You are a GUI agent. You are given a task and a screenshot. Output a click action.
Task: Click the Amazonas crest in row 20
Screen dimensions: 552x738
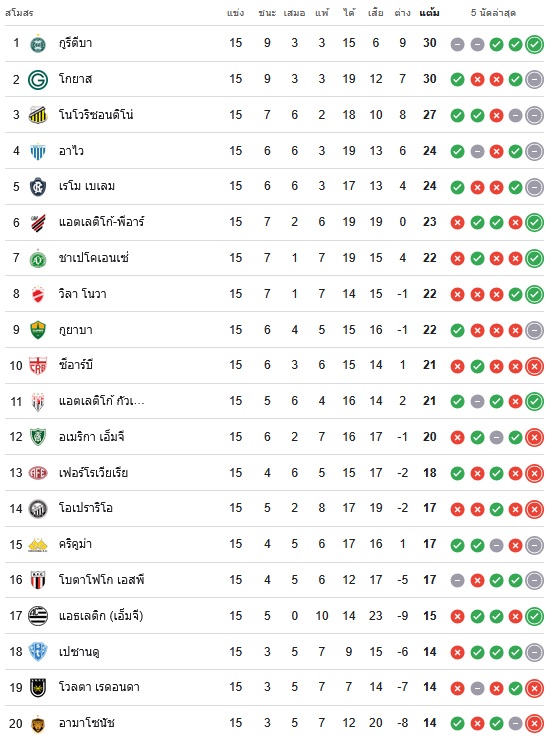coord(38,723)
